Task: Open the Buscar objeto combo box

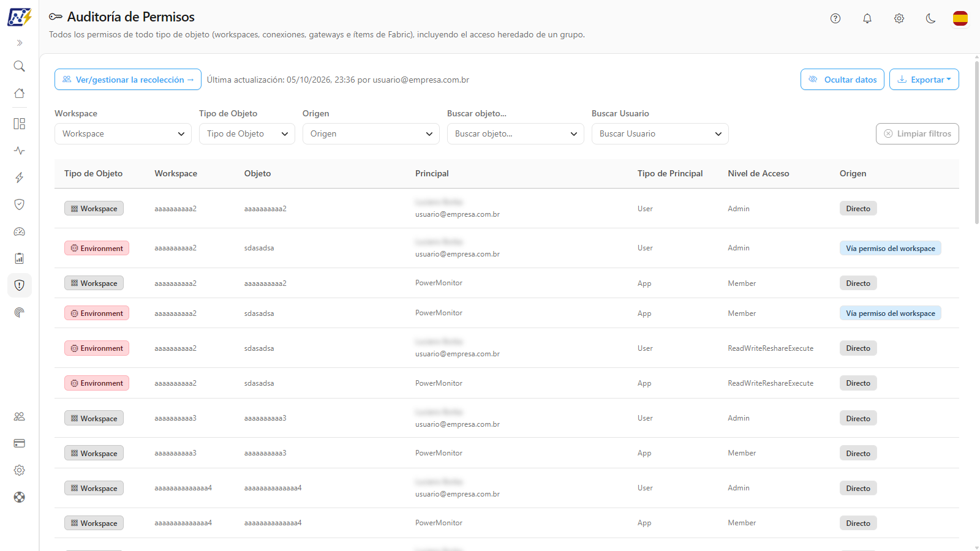Action: pos(516,134)
